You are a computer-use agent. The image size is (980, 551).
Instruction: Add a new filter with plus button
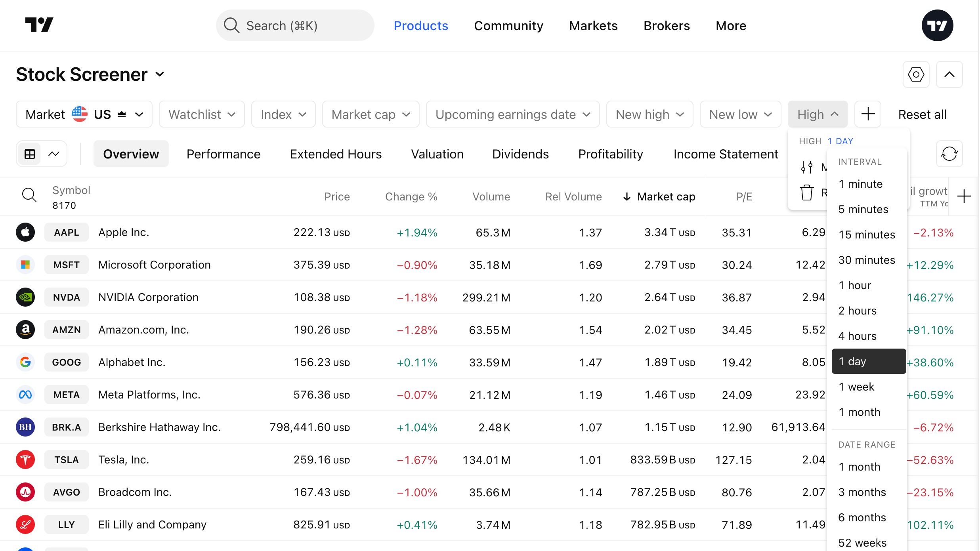tap(867, 114)
